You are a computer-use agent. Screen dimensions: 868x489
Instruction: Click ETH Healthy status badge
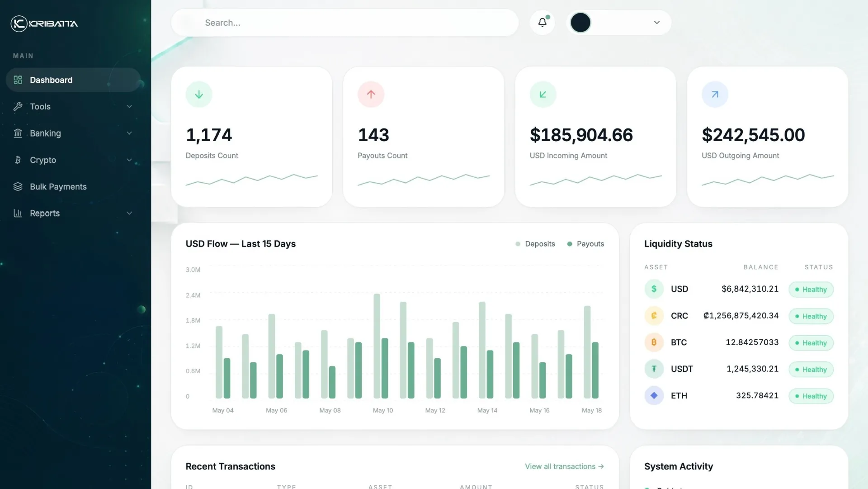(x=811, y=396)
